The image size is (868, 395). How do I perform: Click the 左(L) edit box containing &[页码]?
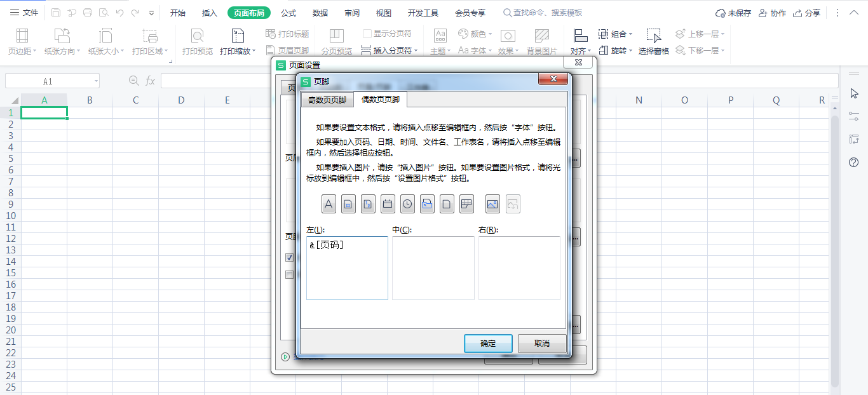(x=347, y=268)
